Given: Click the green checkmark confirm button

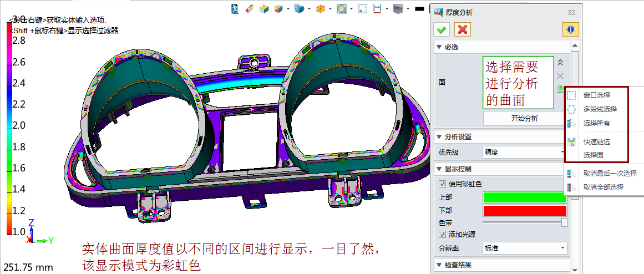Looking at the screenshot, I should point(443,30).
